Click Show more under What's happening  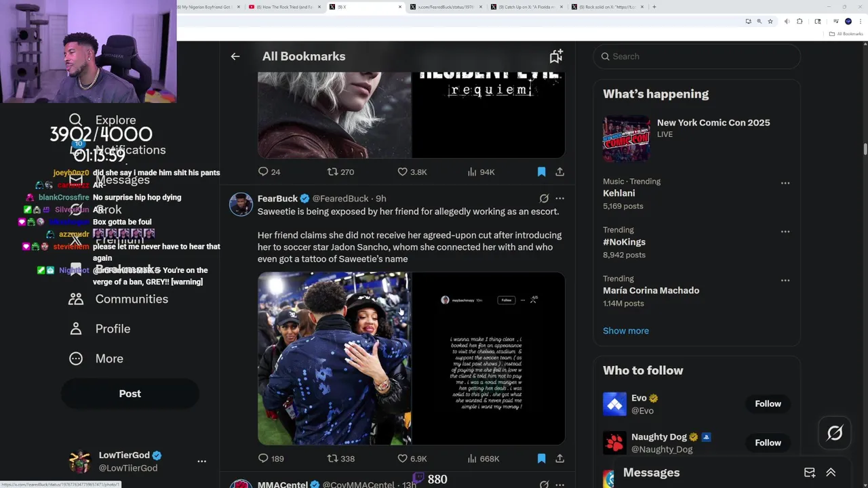click(x=626, y=331)
